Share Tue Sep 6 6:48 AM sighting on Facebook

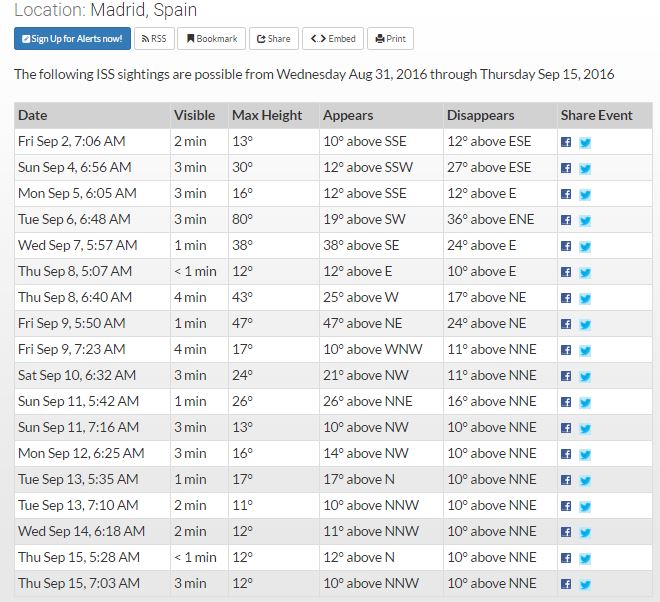(566, 220)
